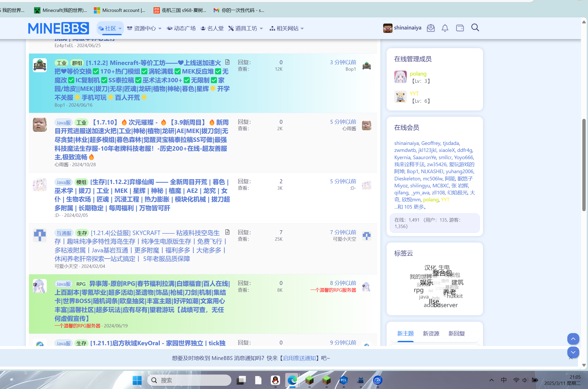This screenshot has width=588, height=389.
Task: Open Minecraft-等价工坊 1.12.2 thread
Action: tap(142, 80)
